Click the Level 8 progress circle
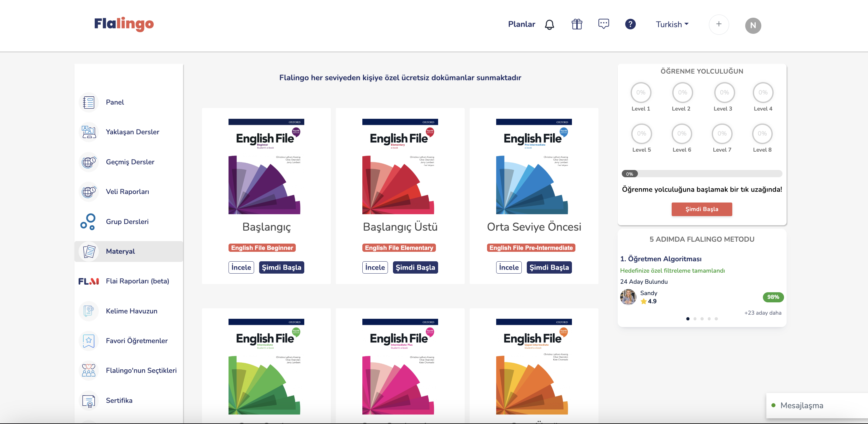The width and height of the screenshot is (868, 424). [762, 134]
